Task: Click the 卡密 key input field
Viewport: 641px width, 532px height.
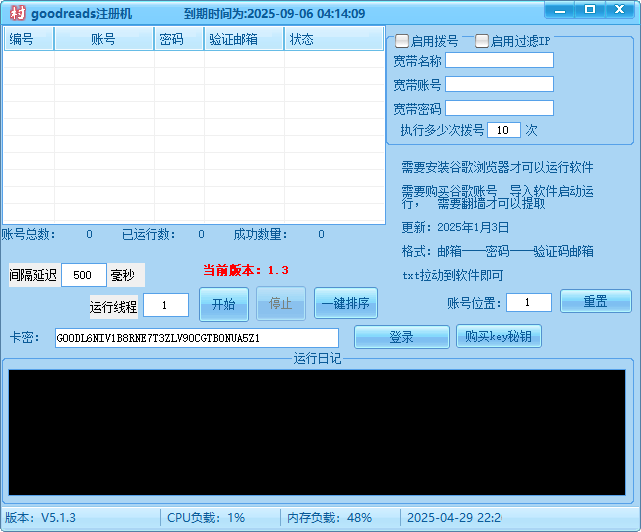Action: 197,338
